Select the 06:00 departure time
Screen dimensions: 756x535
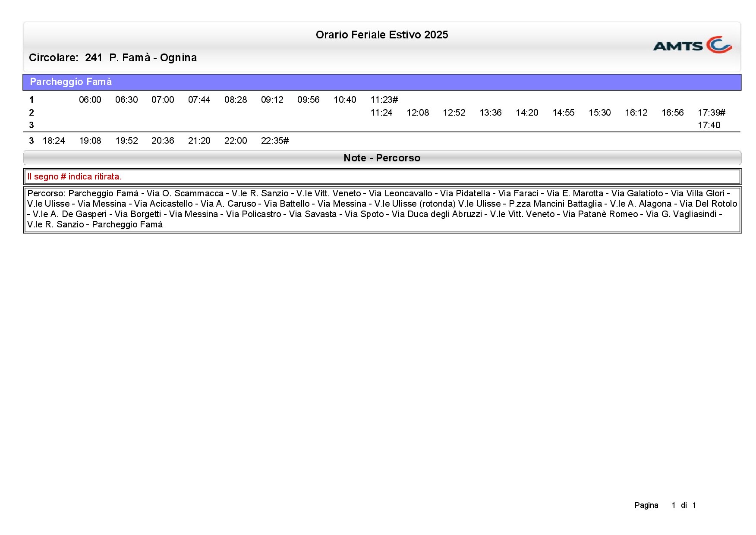click(x=90, y=100)
